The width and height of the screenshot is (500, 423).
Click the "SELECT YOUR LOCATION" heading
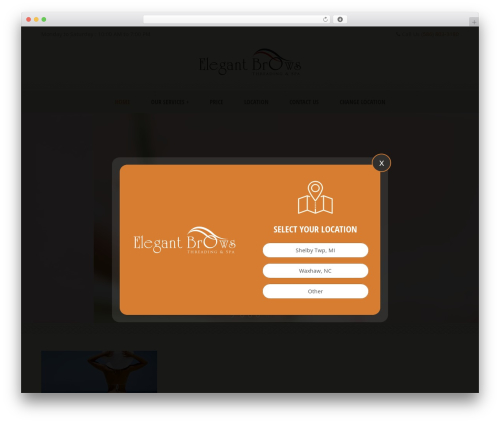click(315, 229)
